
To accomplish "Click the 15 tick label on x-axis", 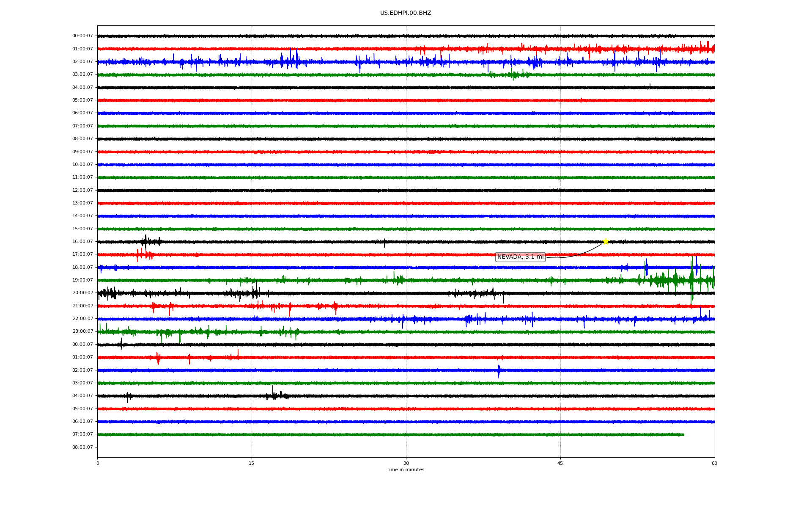I will point(252,463).
